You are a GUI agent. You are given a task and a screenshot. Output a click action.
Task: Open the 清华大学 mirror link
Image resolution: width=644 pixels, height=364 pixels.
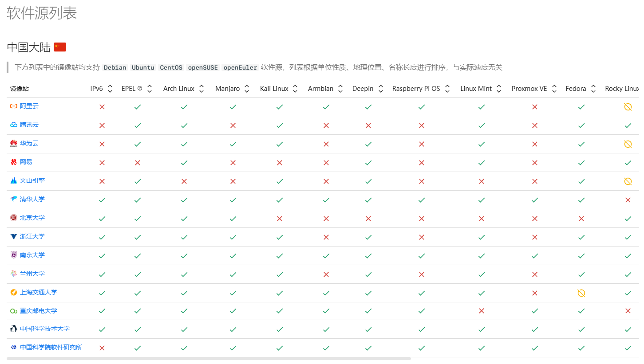tap(32, 200)
